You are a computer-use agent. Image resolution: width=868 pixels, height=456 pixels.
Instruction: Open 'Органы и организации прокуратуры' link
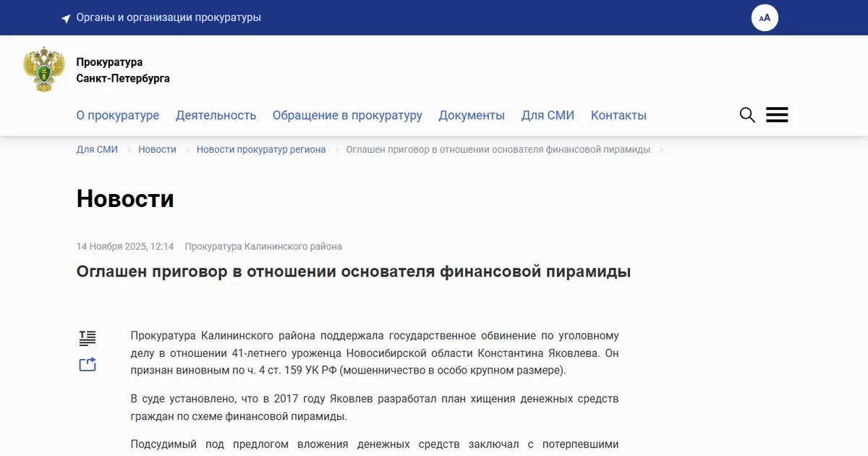(x=169, y=17)
